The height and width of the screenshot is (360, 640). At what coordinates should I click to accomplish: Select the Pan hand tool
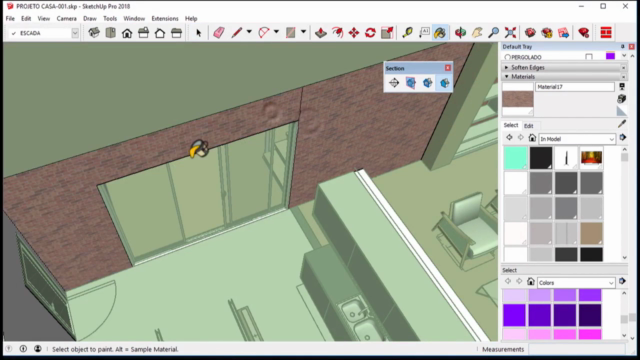tap(477, 33)
